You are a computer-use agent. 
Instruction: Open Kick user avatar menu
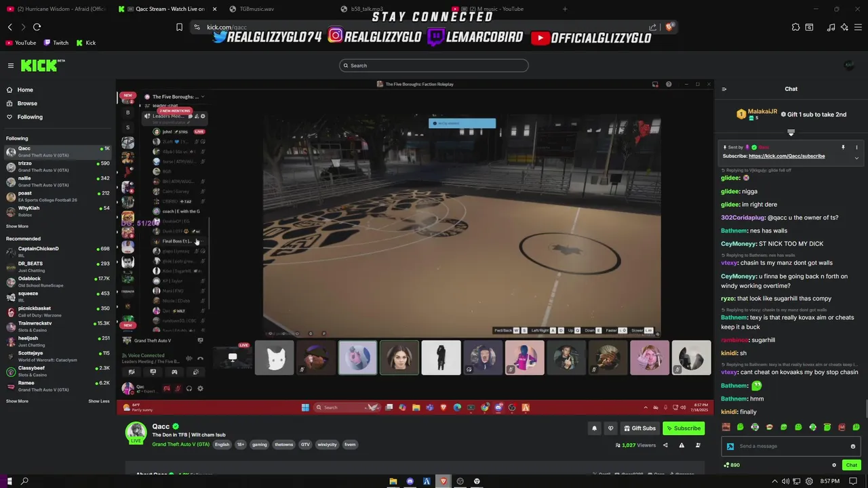pos(849,65)
